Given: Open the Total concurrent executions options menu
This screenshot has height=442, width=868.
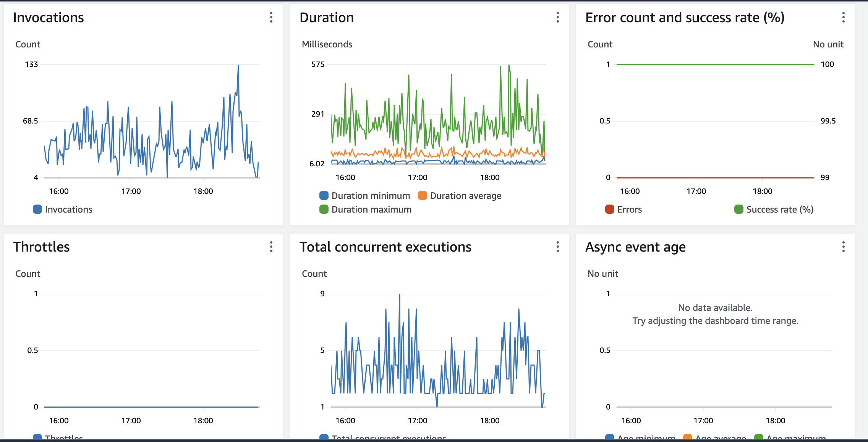Looking at the screenshot, I should [558, 247].
